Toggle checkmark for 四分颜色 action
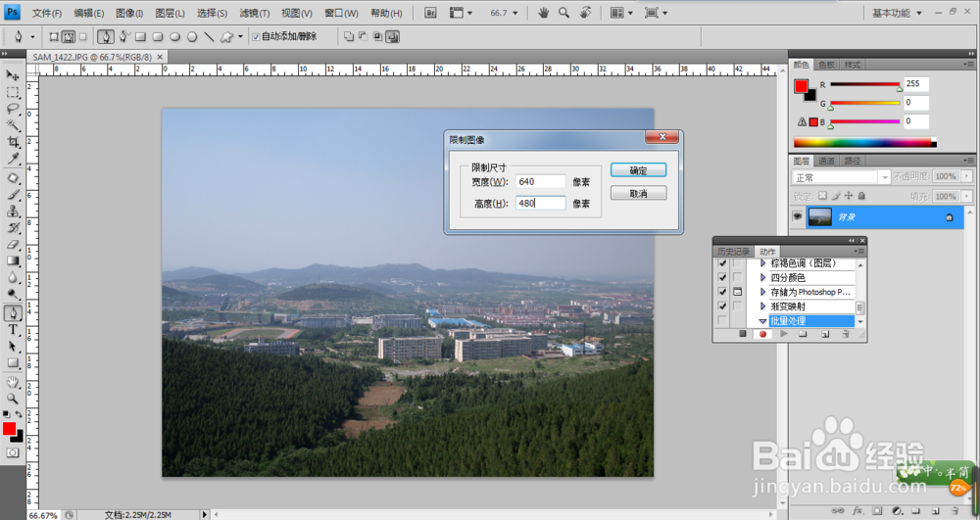The height and width of the screenshot is (520, 980). pos(722,278)
